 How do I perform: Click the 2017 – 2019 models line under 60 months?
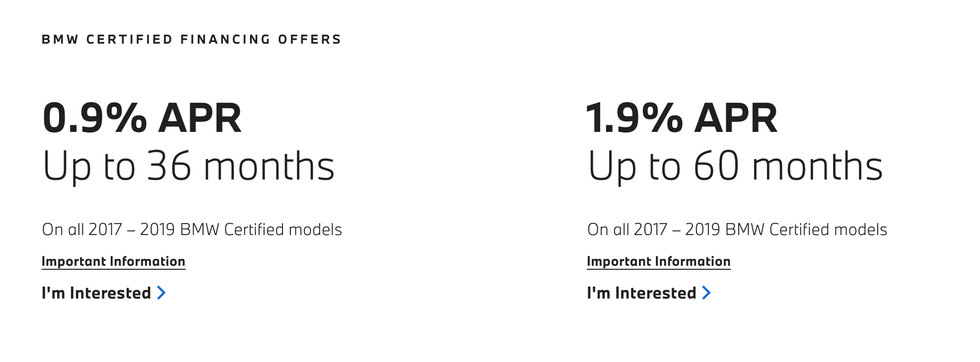(x=737, y=230)
